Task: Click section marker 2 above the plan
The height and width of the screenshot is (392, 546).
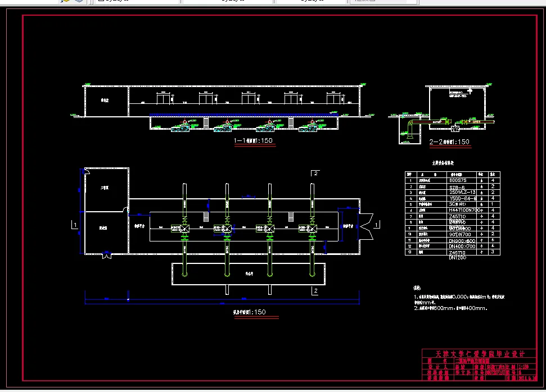Action: tap(315, 173)
